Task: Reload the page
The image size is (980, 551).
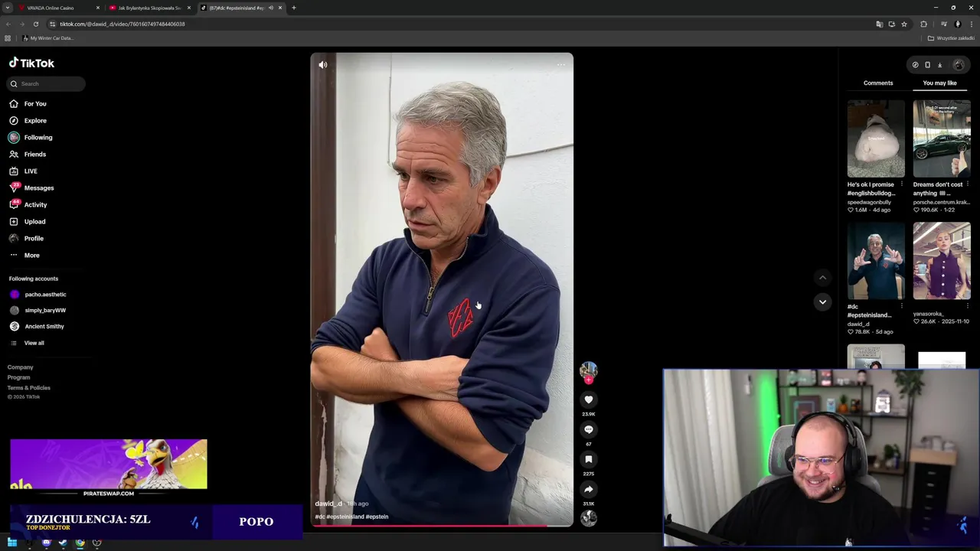Action: pyautogui.click(x=35, y=24)
